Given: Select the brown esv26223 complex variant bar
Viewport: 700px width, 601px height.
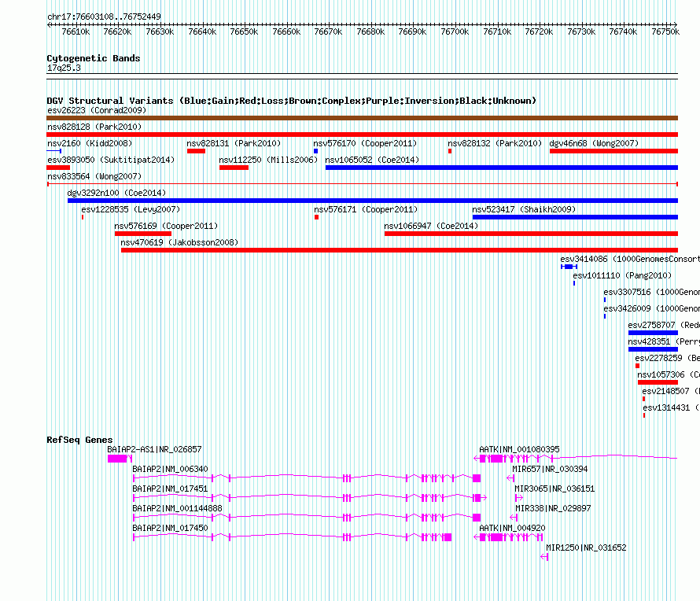Looking at the screenshot, I should [x=362, y=118].
